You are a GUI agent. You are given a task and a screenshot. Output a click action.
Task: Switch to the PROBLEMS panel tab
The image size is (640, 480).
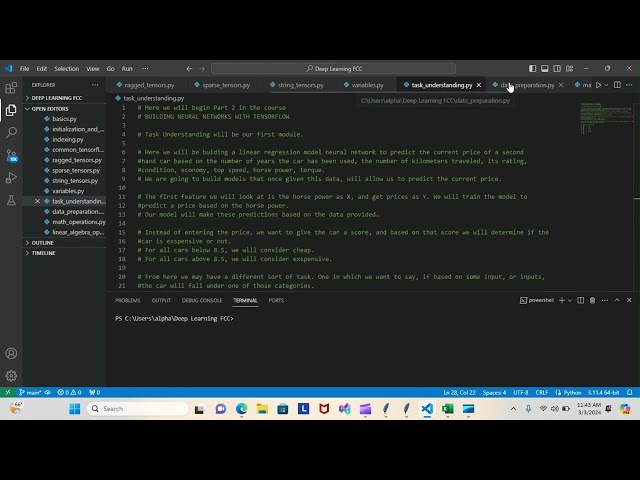click(x=128, y=300)
